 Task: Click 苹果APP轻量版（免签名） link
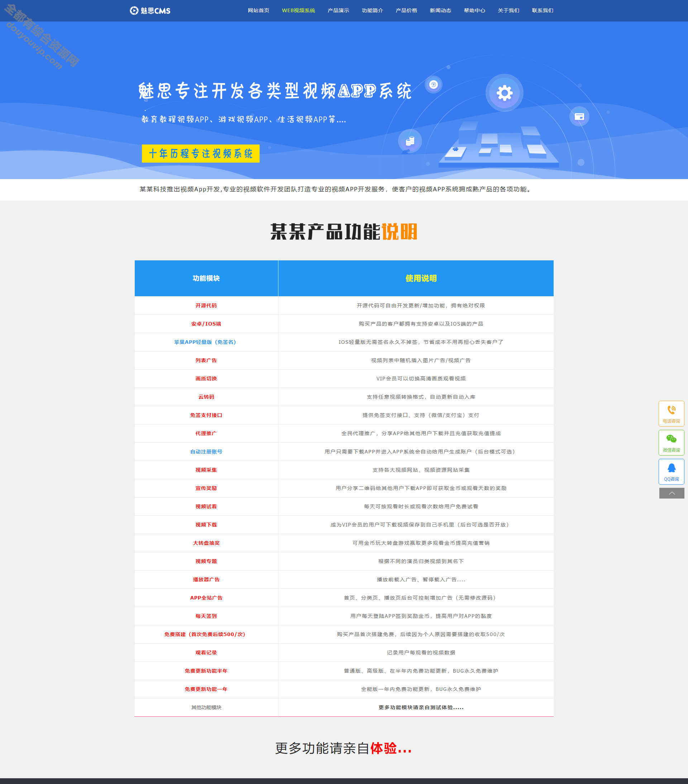(206, 342)
